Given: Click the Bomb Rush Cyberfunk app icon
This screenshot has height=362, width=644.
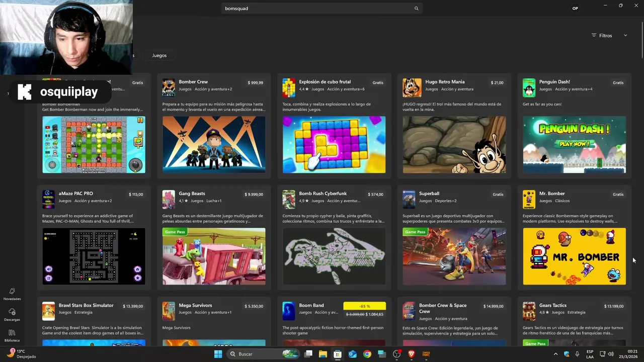Looking at the screenshot, I should [x=289, y=199].
